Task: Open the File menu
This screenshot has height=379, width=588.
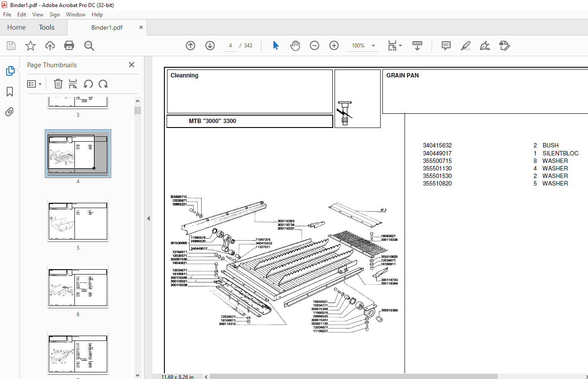Action: pos(7,15)
